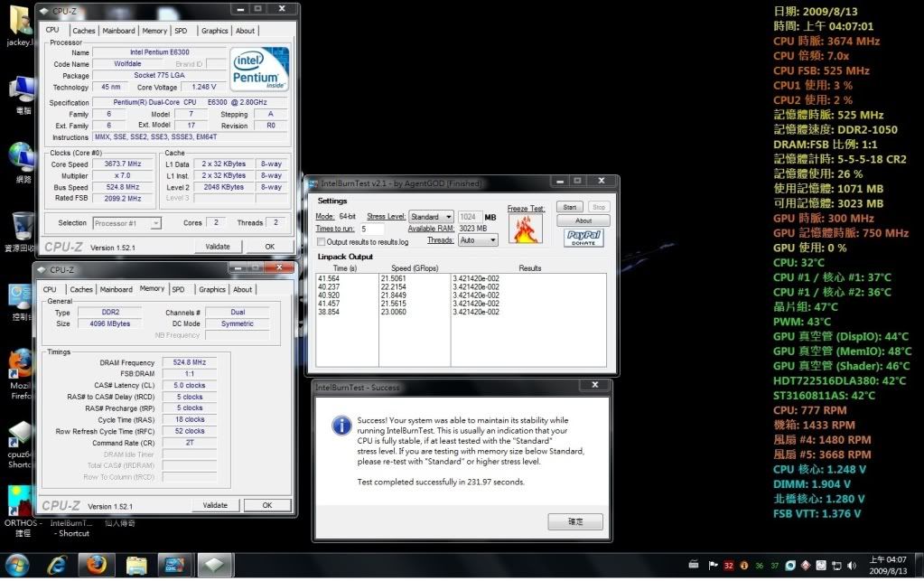This screenshot has width=924, height=581.
Task: Click the taskbar clock showing 04:07
Action: click(888, 566)
